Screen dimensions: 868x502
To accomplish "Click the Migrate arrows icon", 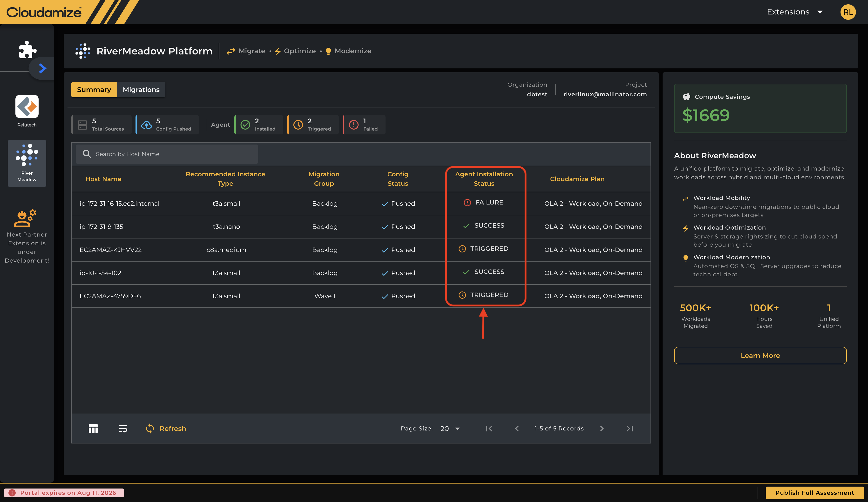I will coord(231,51).
